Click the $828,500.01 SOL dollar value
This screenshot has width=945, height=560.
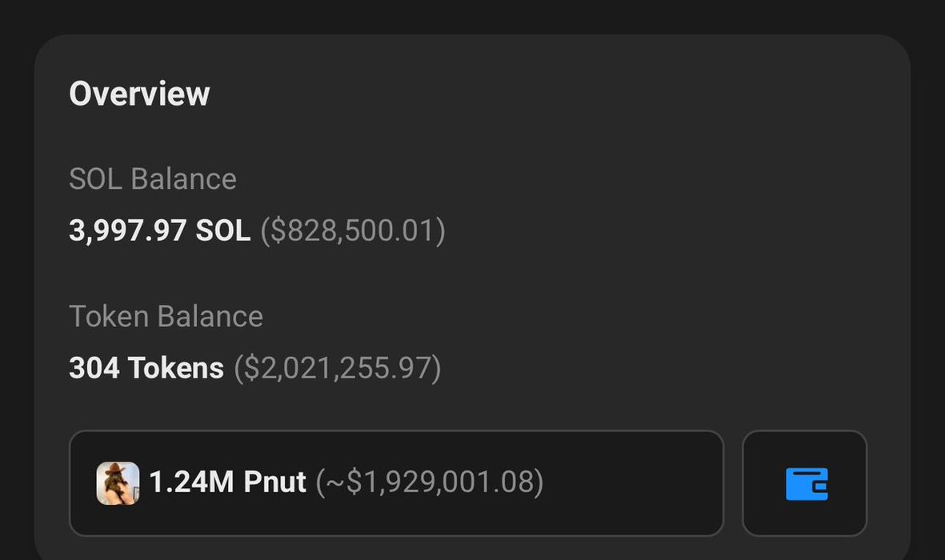[x=353, y=231]
